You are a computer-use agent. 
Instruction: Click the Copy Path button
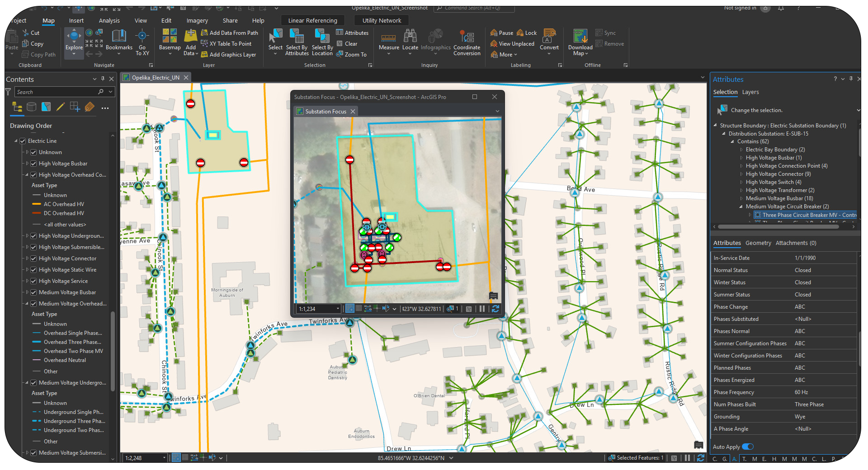39,54
